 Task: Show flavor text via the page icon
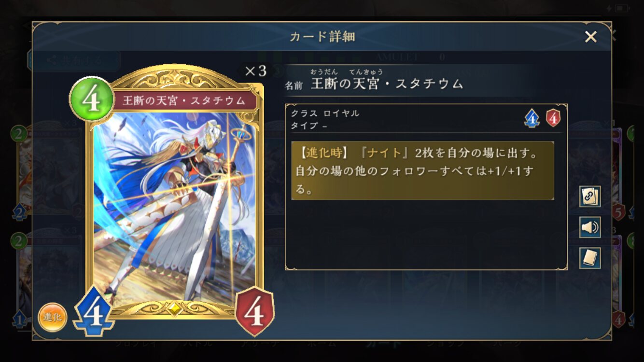coord(590,258)
